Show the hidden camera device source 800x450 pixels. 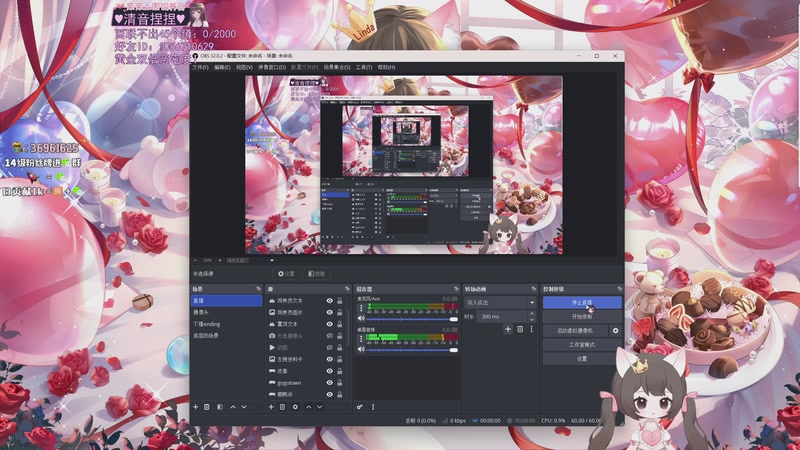(x=330, y=336)
